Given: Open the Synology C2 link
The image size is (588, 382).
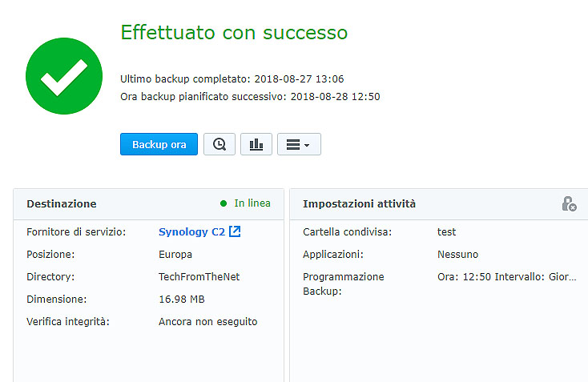Looking at the screenshot, I should [191, 231].
